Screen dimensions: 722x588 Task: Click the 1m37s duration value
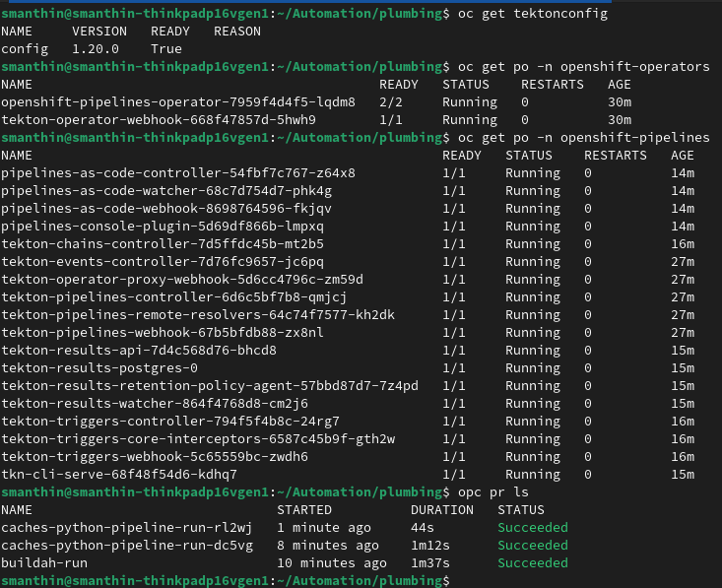(x=430, y=562)
